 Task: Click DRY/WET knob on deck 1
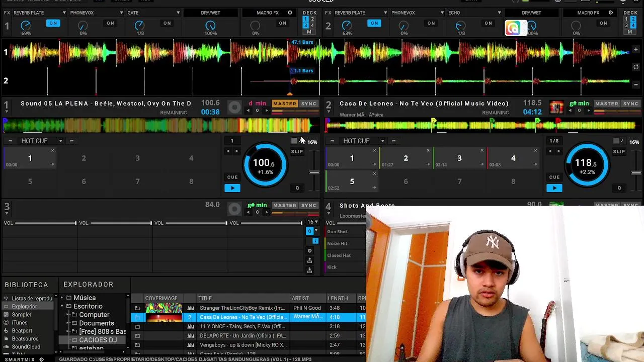(210, 25)
